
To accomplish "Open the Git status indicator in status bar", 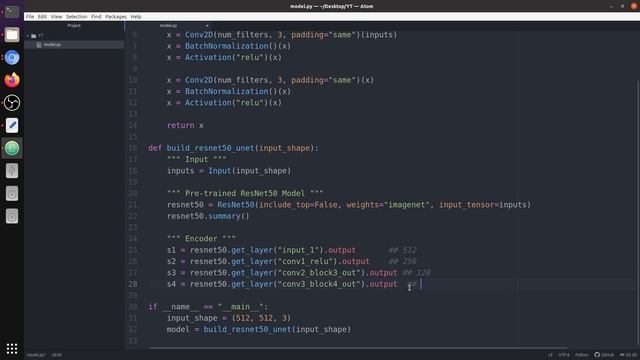I will (x=628, y=355).
